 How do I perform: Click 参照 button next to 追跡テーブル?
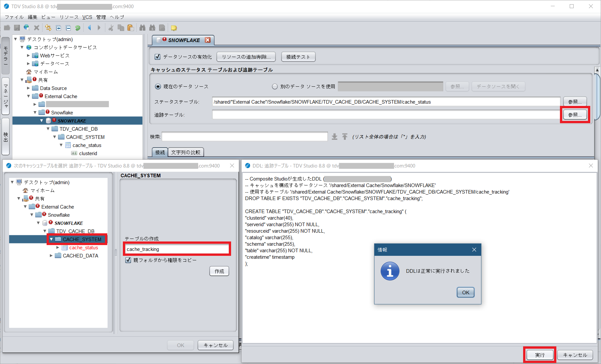(575, 115)
